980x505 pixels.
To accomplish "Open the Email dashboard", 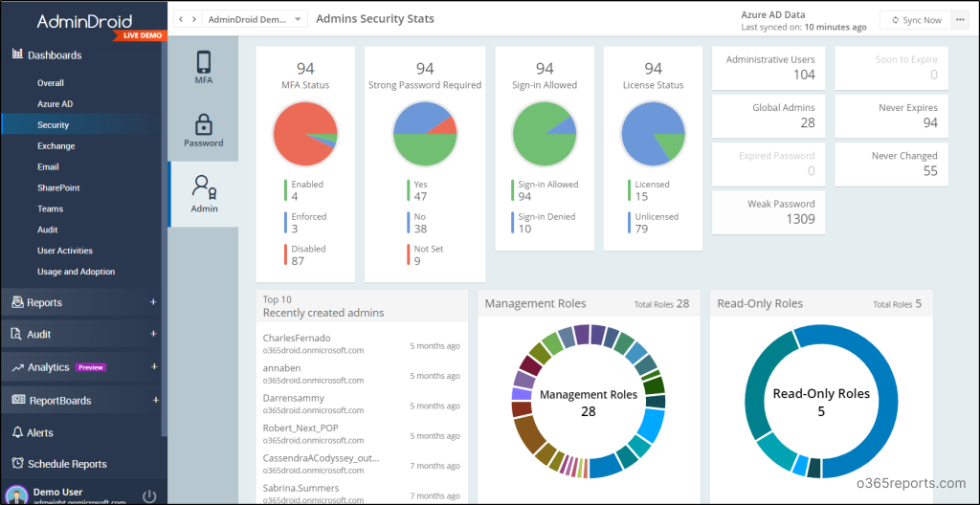I will 48,166.
